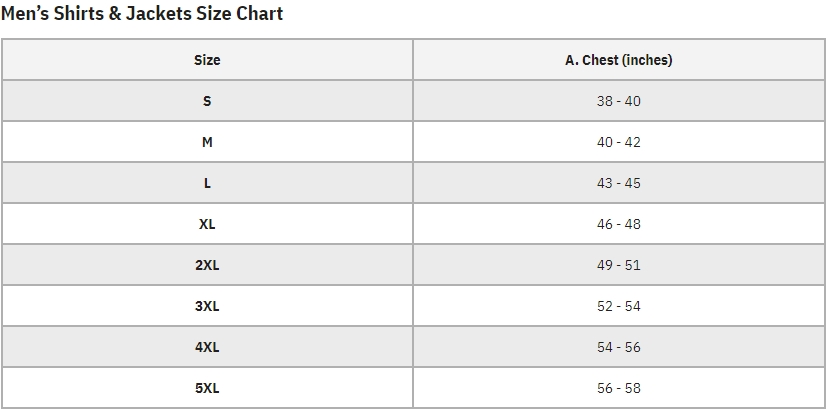Select the 43 - 45 chest measurement
Viewport: 828px width, 411px height.
tap(618, 183)
